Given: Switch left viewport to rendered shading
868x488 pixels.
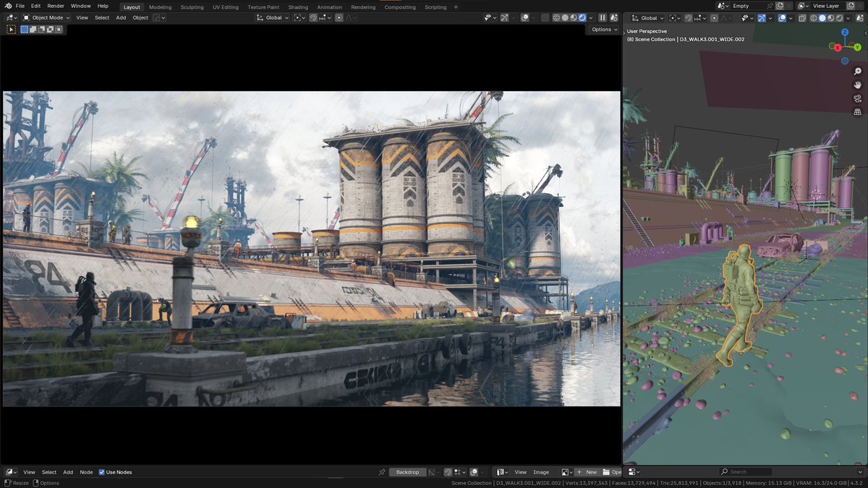Looking at the screenshot, I should point(582,17).
